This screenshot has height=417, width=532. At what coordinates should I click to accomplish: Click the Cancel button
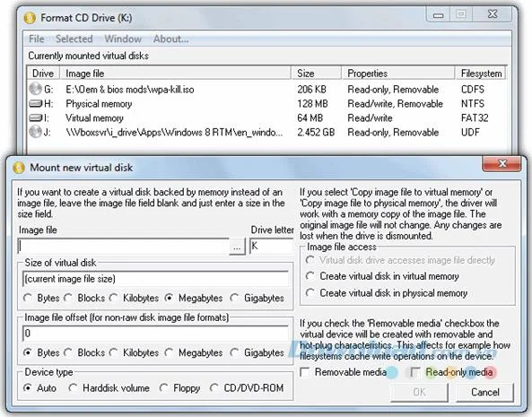click(484, 392)
